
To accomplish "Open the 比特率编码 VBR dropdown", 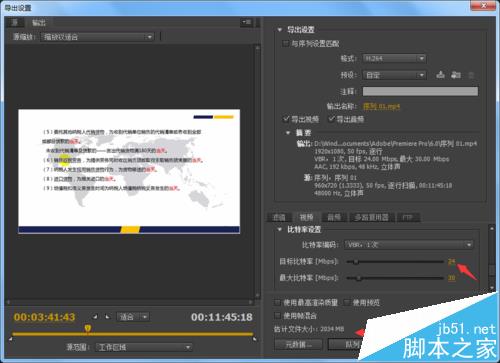I will (x=409, y=245).
